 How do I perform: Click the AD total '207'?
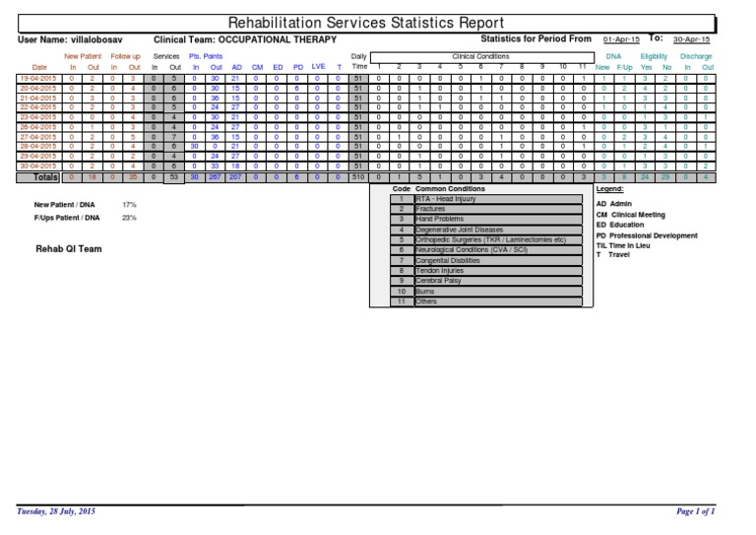235,177
